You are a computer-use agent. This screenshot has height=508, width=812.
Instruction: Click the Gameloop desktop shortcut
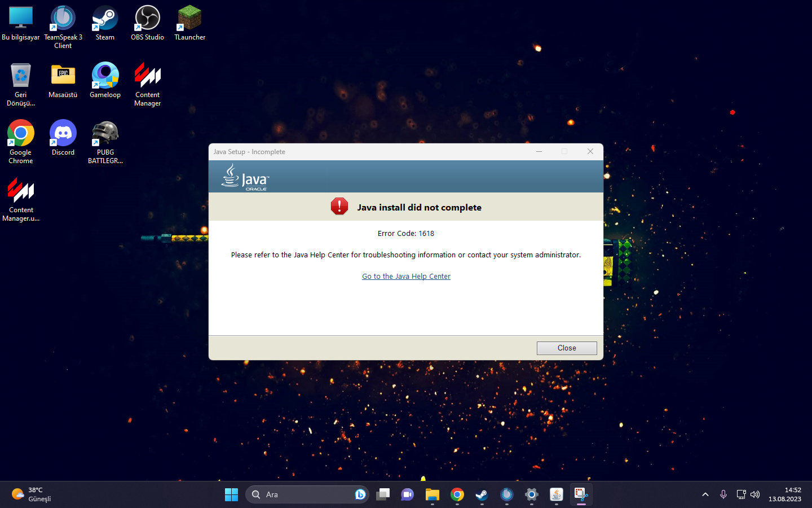click(x=105, y=81)
